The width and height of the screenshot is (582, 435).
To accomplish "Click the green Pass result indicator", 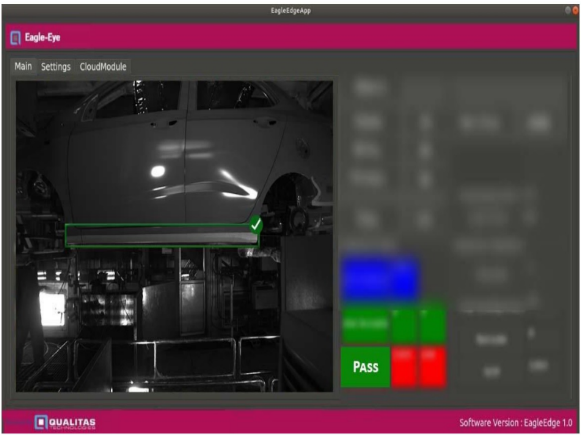I will point(365,367).
